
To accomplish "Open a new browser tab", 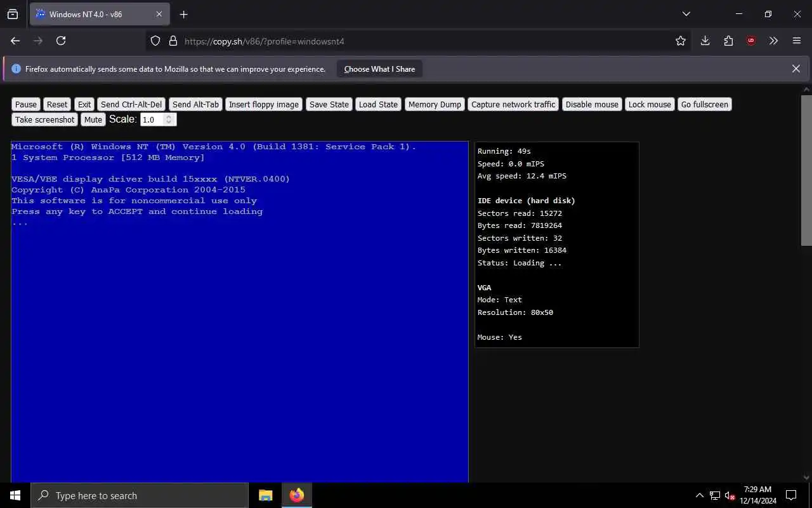I will pos(183,14).
